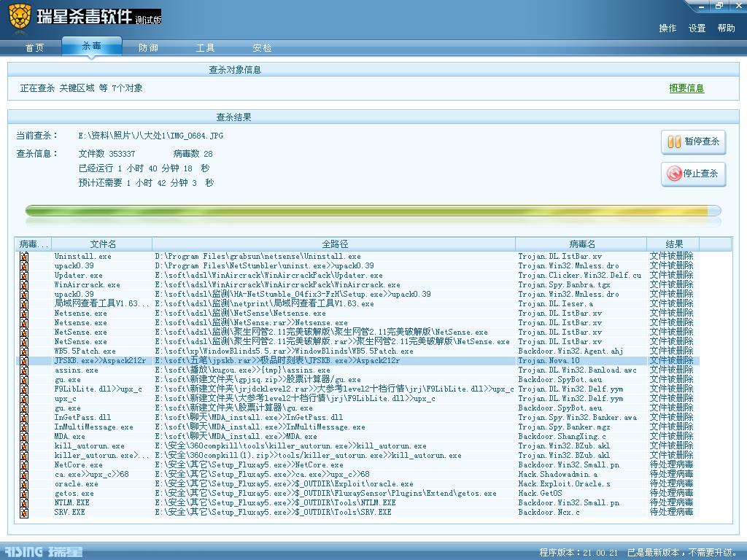Viewport: 747px width, 560px height.
Task: Click virus name Backdoor.Win32.Agent.ahj
Action: 570,351
